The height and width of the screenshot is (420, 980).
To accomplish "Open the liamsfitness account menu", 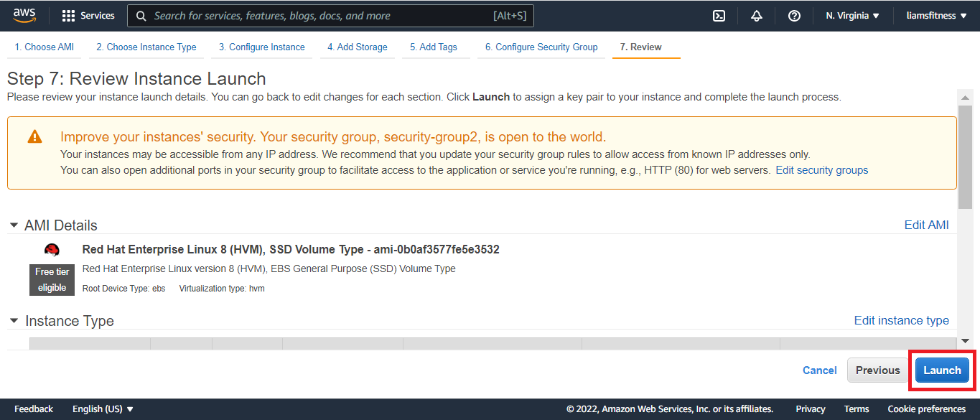I will [x=935, y=16].
